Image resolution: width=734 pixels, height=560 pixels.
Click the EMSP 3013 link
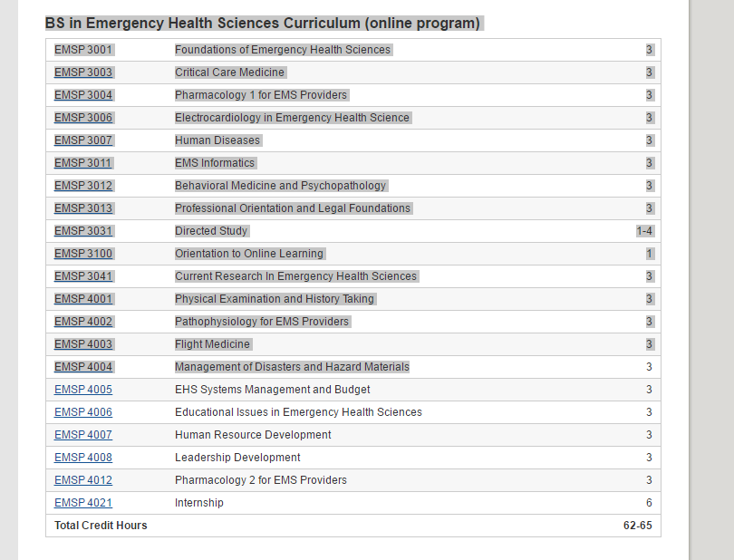[83, 208]
